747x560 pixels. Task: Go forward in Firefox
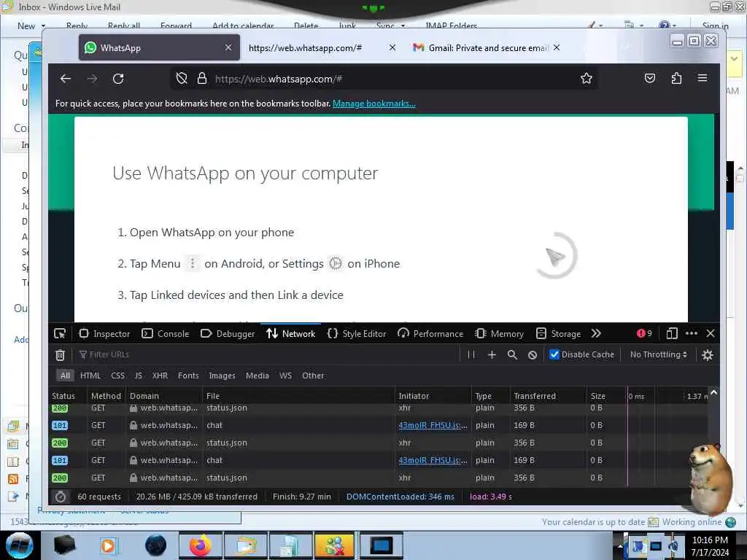pos(92,79)
